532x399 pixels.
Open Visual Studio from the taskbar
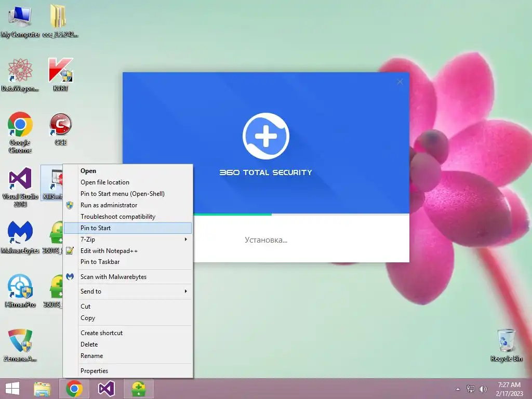(x=106, y=389)
